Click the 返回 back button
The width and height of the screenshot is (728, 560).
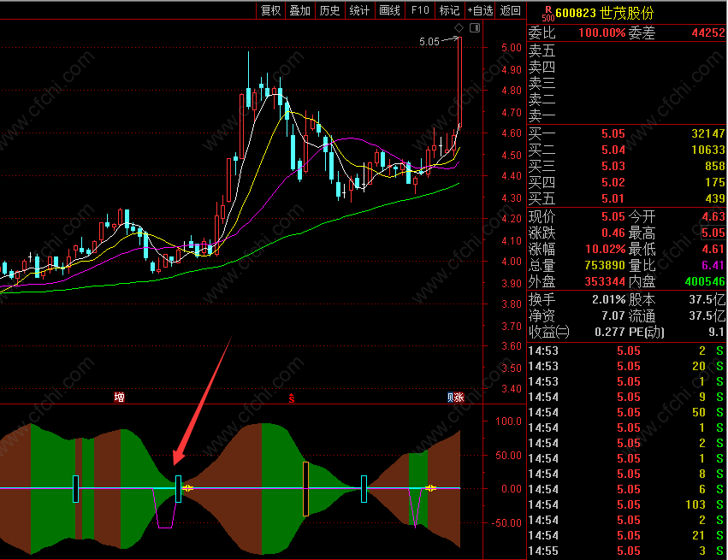point(510,10)
